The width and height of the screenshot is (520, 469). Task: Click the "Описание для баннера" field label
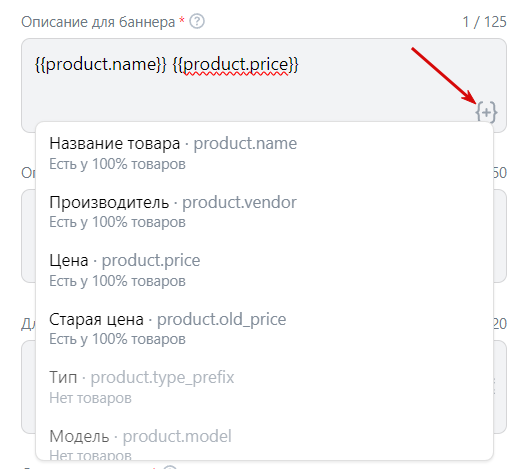click(98, 22)
